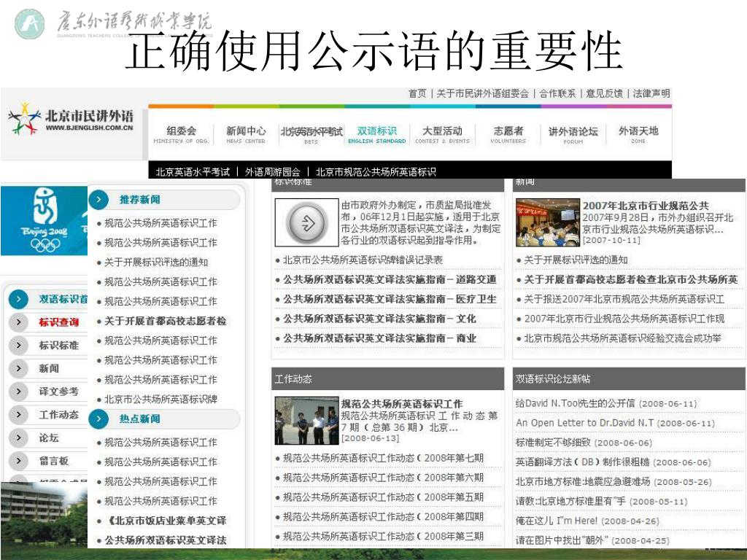Click the 工作动态 group photo thumbnail

(306, 421)
